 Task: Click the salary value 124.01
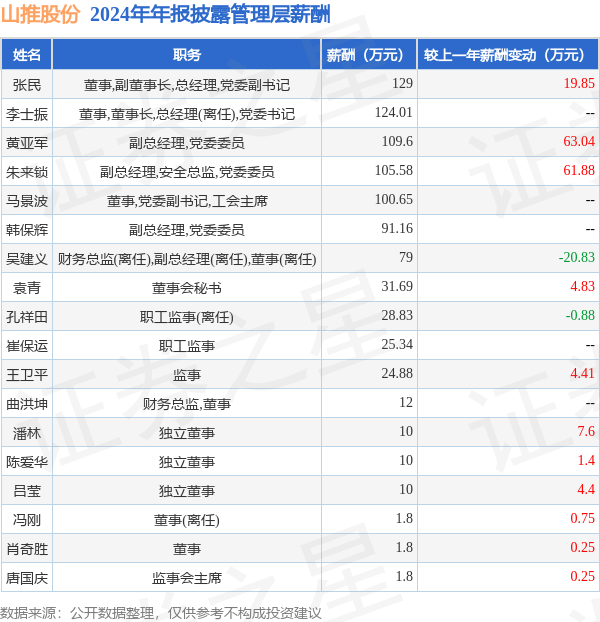394,112
